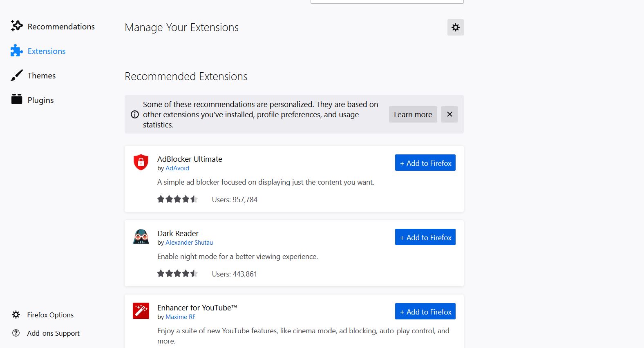Click the 'Users: 443,861' text

point(235,274)
